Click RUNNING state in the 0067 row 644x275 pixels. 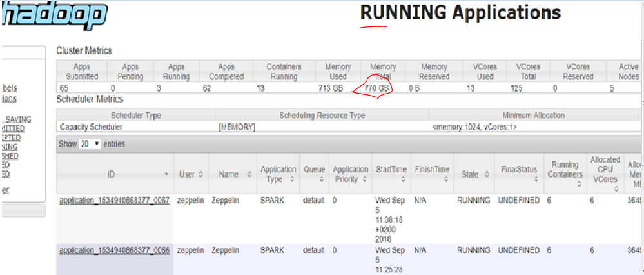pos(474,201)
